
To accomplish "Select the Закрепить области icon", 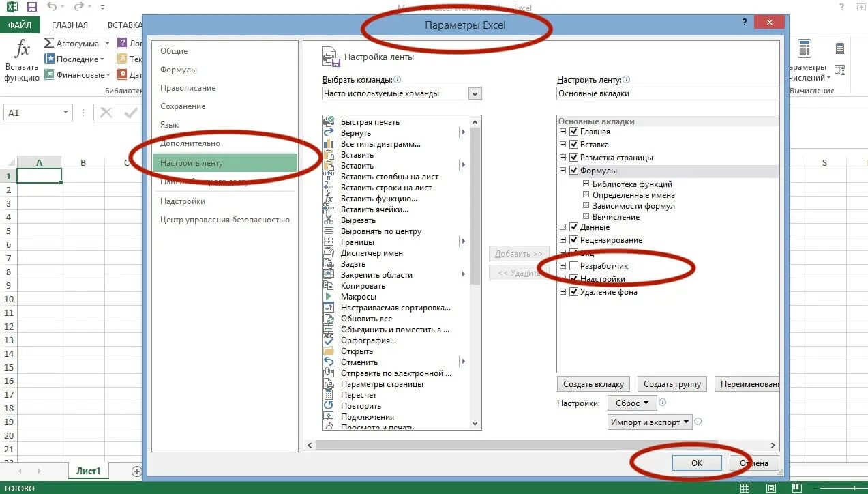I will click(329, 275).
